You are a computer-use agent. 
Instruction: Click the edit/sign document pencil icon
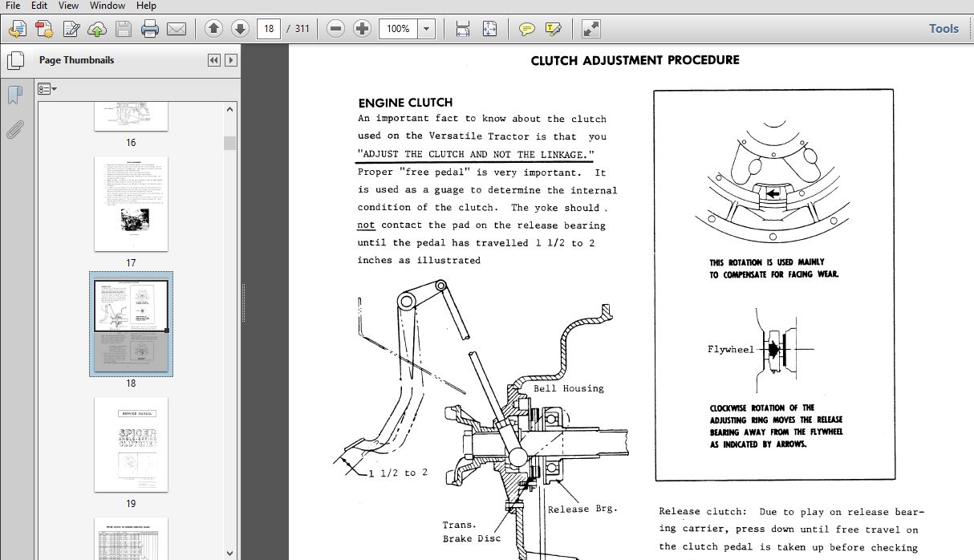[71, 29]
